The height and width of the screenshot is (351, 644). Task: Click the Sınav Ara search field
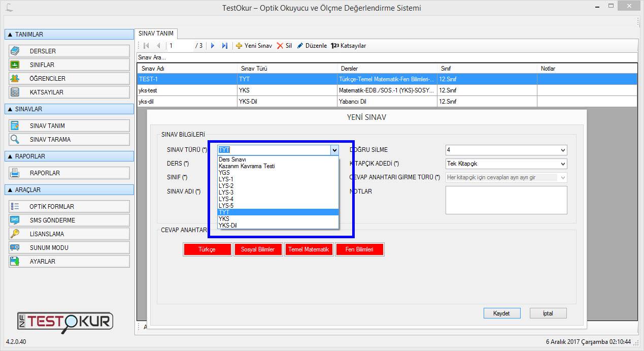point(387,57)
